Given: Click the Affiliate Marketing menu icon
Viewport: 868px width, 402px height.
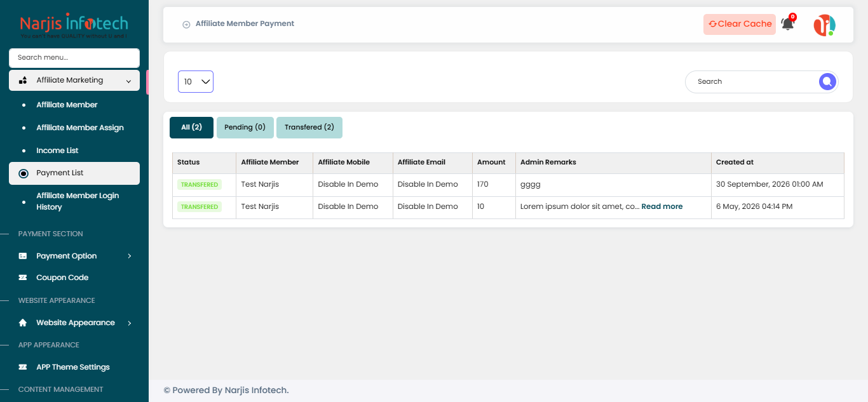Looking at the screenshot, I should [x=23, y=81].
